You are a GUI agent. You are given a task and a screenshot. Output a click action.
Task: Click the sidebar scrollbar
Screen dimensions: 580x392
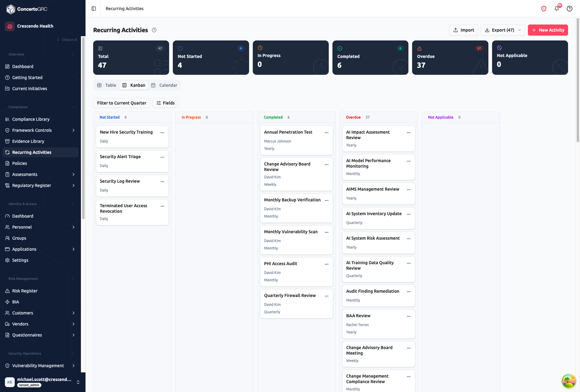tap(83, 129)
